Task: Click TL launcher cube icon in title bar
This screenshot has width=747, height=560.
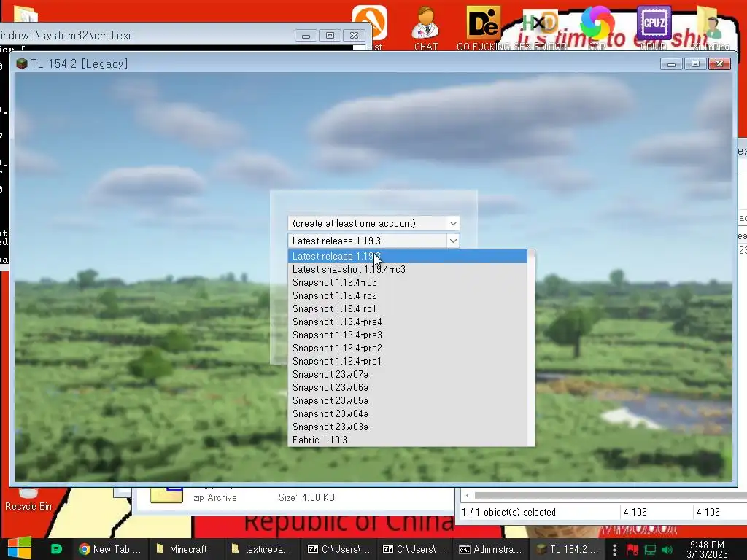Action: [21, 64]
